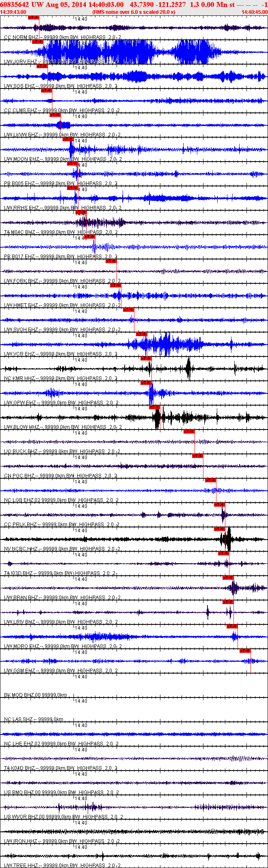This screenshot has width=268, height=868.
Task: Select the NV NCBC HHZ station label
Action: pos(21,549)
